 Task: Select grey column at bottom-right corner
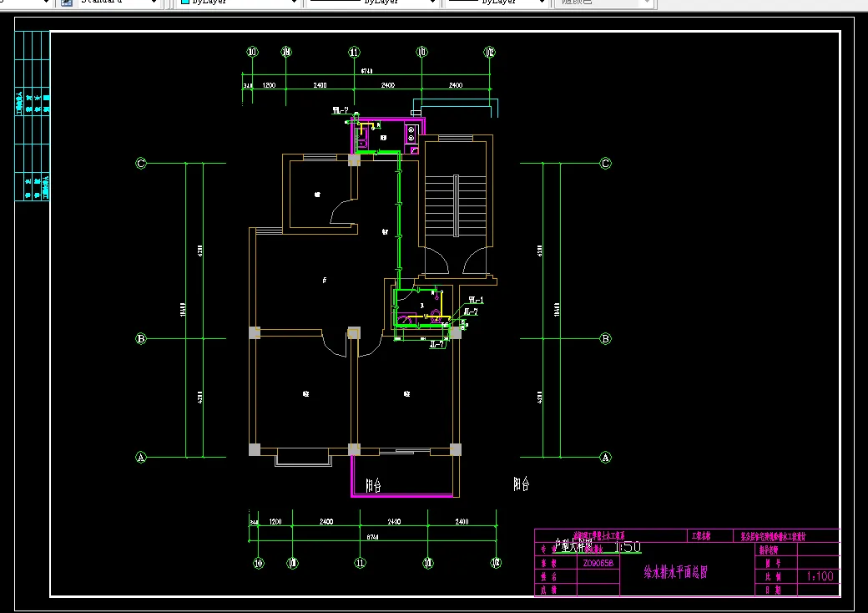coord(456,449)
